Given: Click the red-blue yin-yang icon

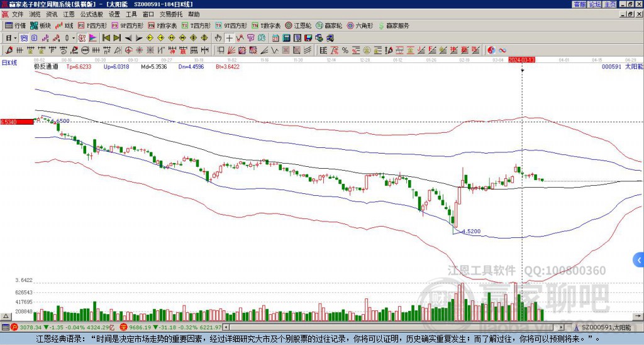Looking at the screenshot, I should pos(491,50).
